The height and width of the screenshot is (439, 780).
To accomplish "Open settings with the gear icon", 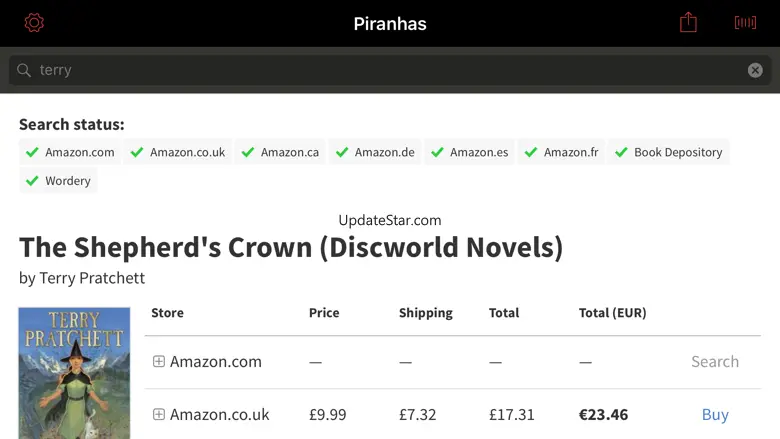I will pos(34,23).
